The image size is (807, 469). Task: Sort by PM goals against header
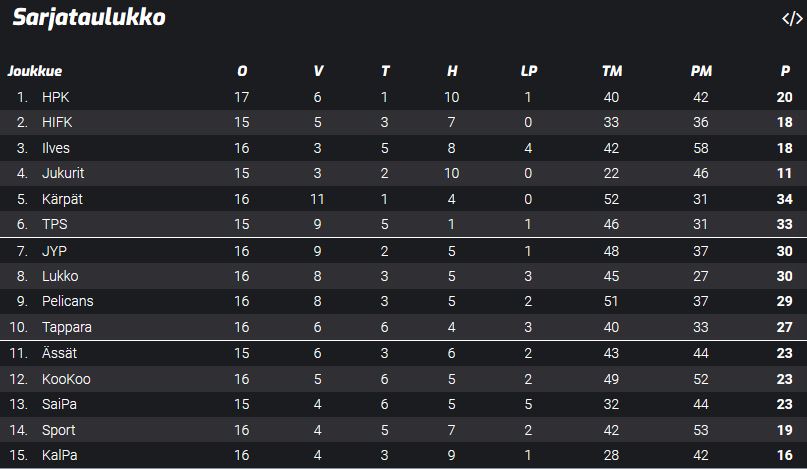pyautogui.click(x=701, y=71)
